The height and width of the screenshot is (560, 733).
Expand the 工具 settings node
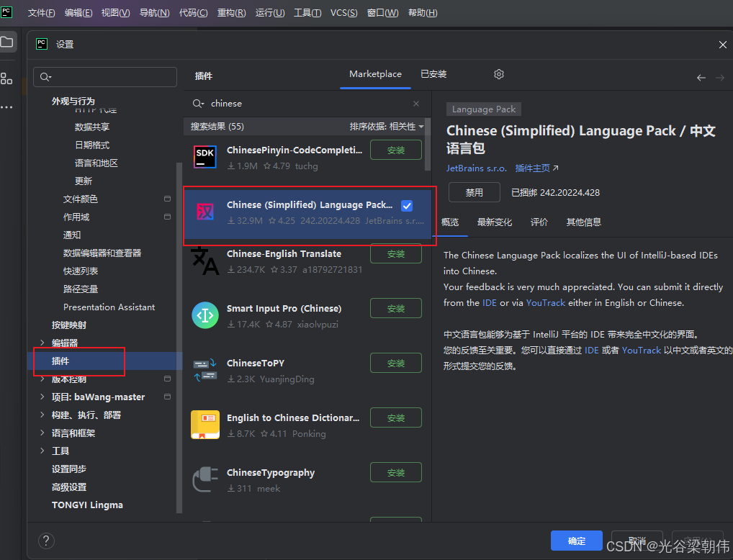pos(42,451)
